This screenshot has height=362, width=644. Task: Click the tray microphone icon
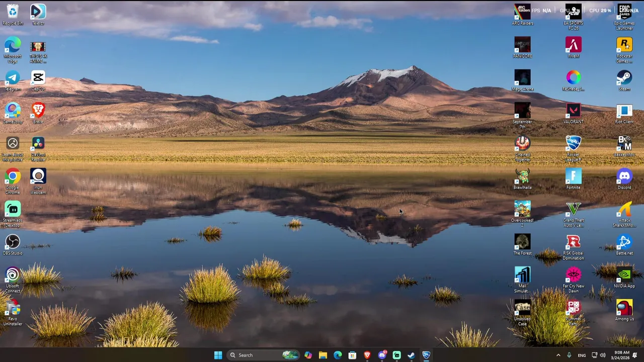tap(569, 355)
